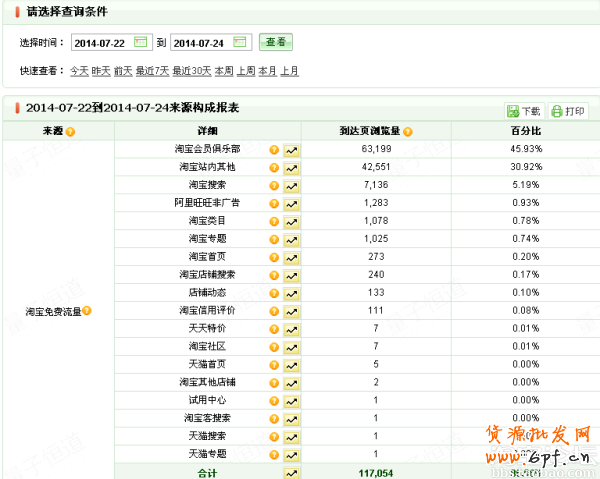Image resolution: width=600 pixels, height=479 pixels.
Task: Click the 查看 button
Action: [276, 42]
